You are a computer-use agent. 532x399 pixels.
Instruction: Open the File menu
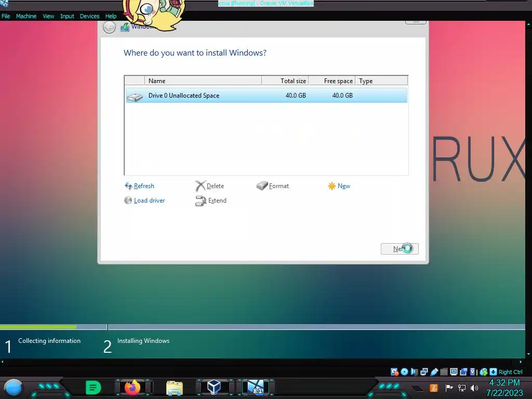tap(6, 16)
